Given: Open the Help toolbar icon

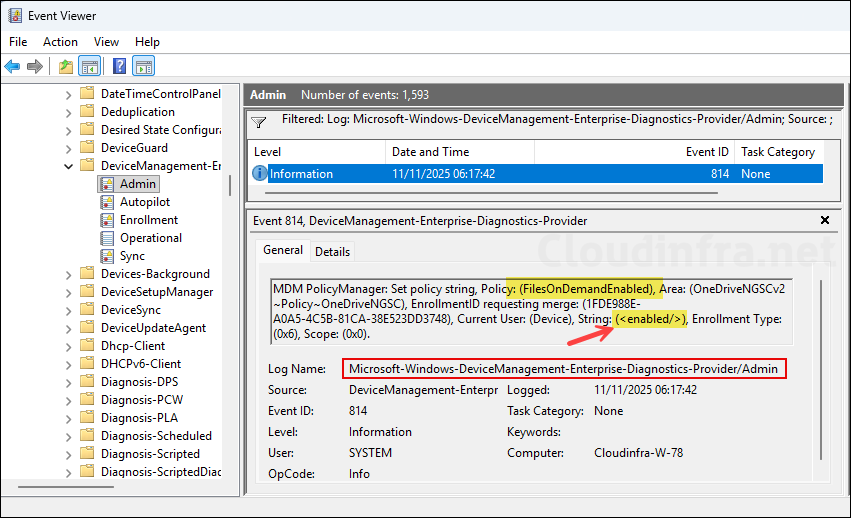Looking at the screenshot, I should (x=119, y=66).
